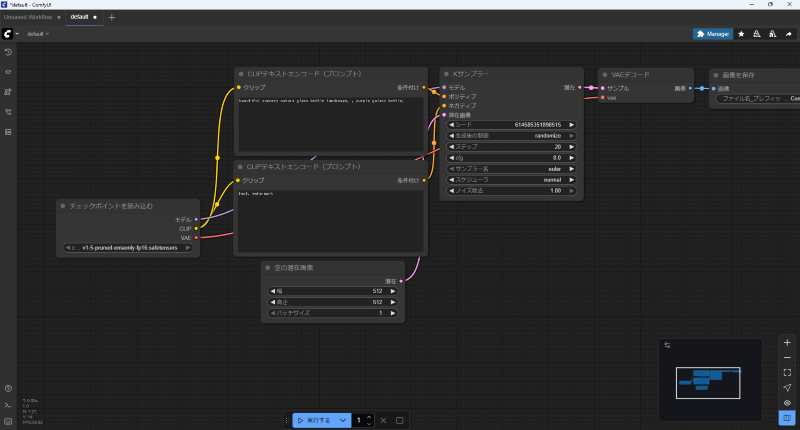Click the シード seed value field
Screen dimensions: 800x430
[x=511, y=125]
